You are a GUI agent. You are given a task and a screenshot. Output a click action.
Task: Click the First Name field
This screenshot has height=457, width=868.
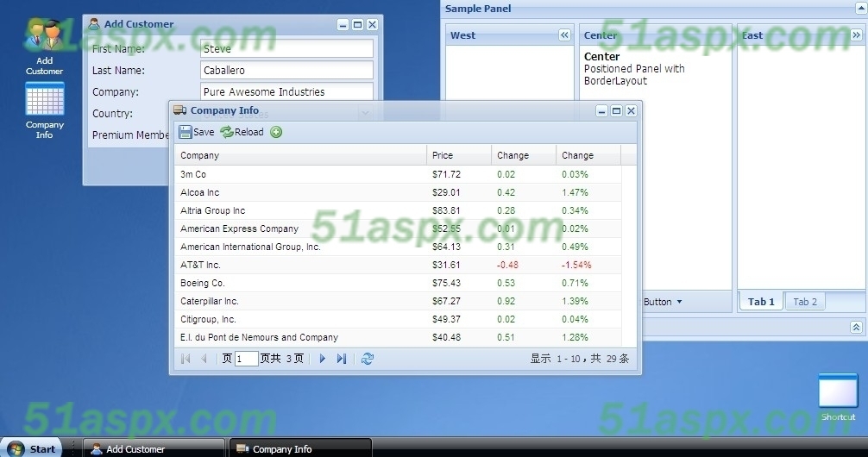coord(286,48)
